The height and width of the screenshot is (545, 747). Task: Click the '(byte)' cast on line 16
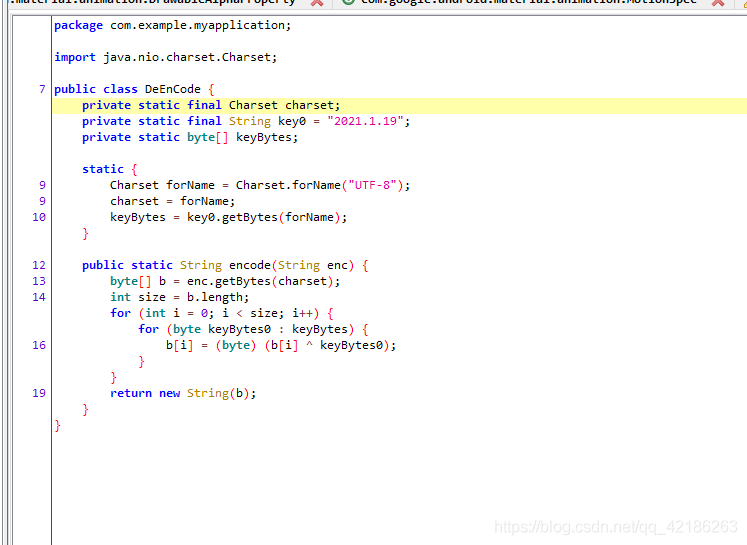[x=236, y=345]
